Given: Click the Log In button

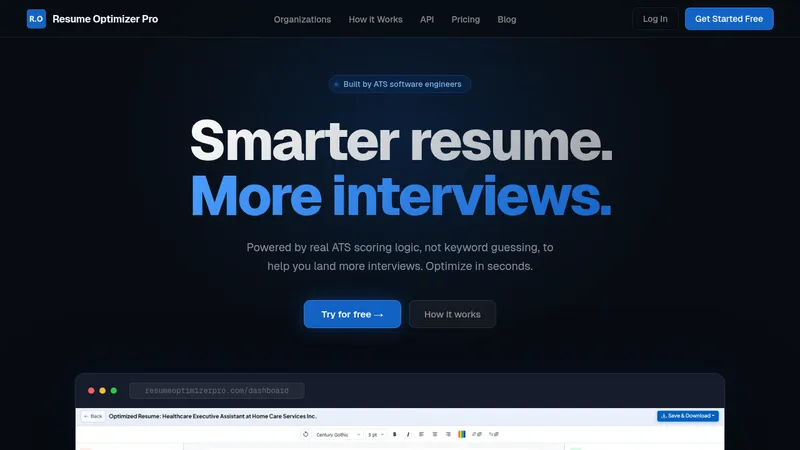Looking at the screenshot, I should (655, 19).
